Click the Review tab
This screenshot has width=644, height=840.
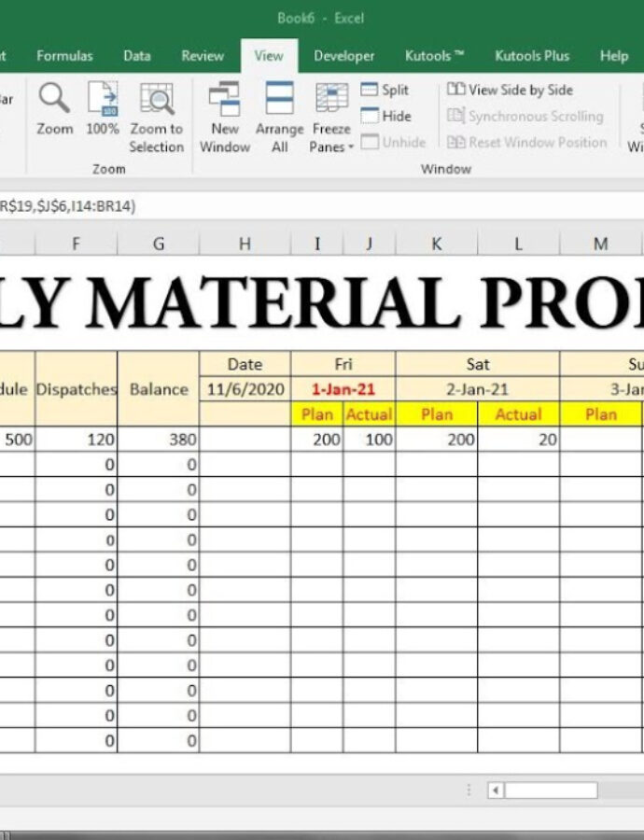pyautogui.click(x=203, y=56)
